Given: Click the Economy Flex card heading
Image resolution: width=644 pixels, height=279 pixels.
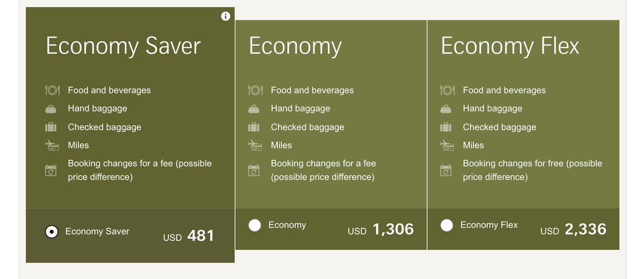Looking at the screenshot, I should tap(510, 46).
